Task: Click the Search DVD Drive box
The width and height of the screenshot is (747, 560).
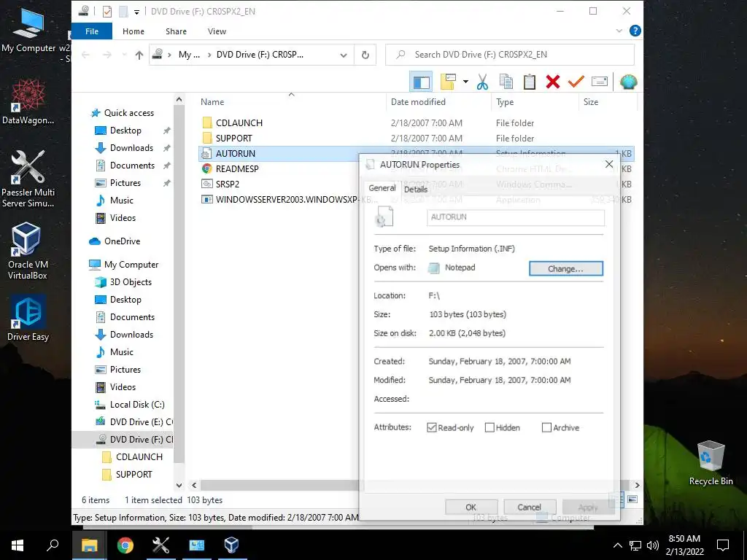Action: point(510,55)
